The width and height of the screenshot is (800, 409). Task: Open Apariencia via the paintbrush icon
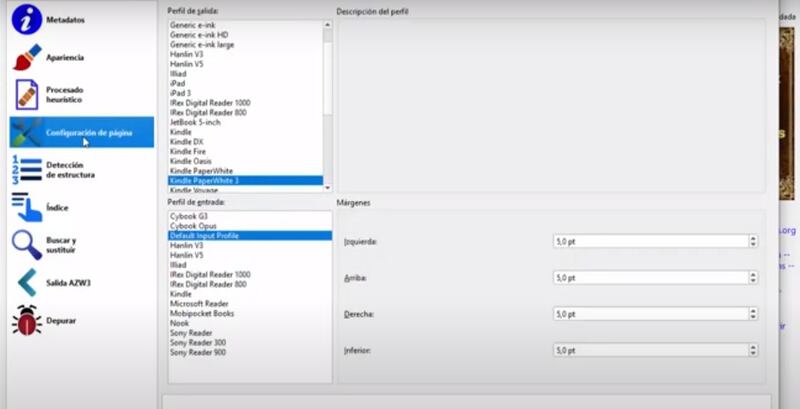click(x=28, y=58)
